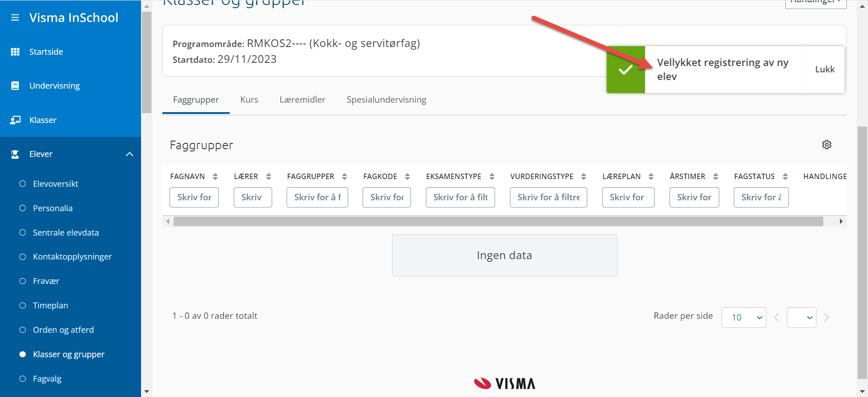Click the Visma logo in footer
The image size is (868, 397).
coord(505,383)
